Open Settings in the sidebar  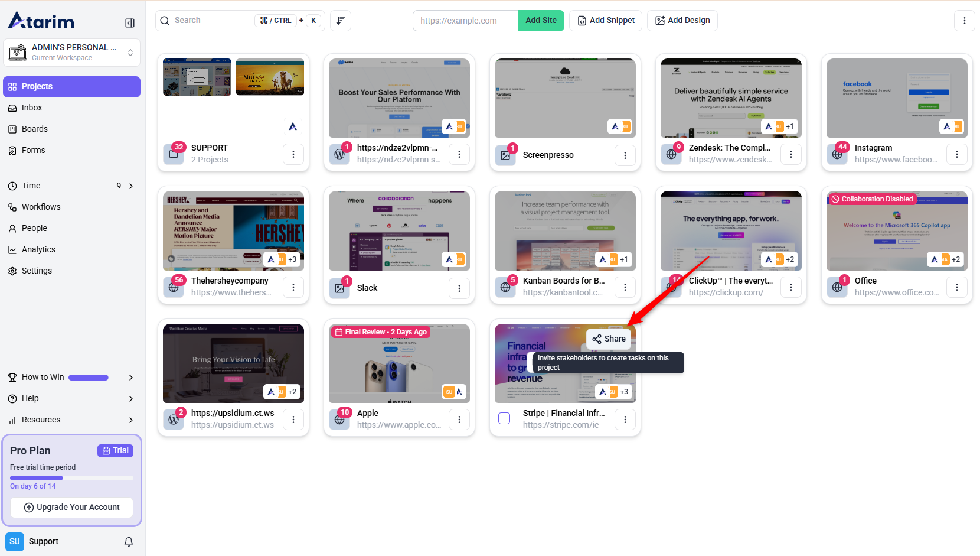coord(71,271)
